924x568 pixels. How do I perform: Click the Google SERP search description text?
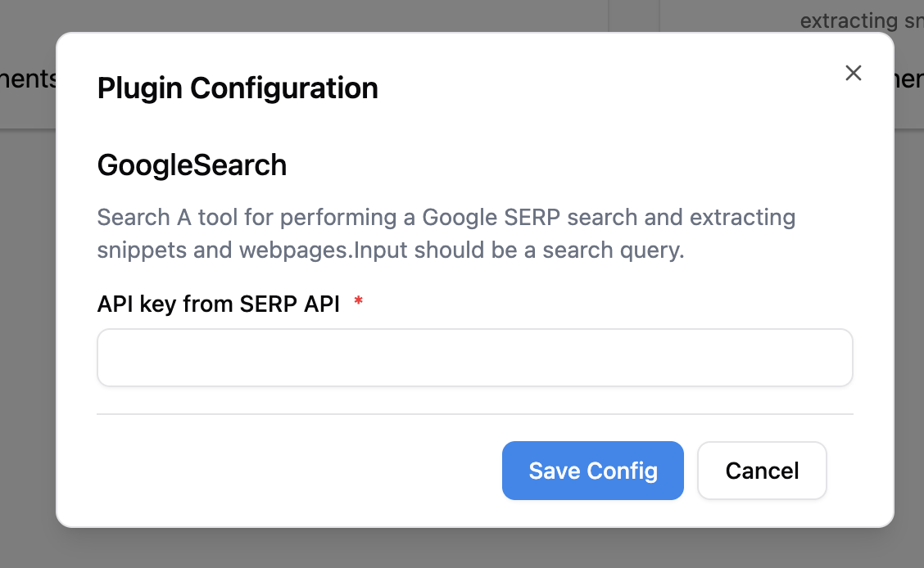446,218
